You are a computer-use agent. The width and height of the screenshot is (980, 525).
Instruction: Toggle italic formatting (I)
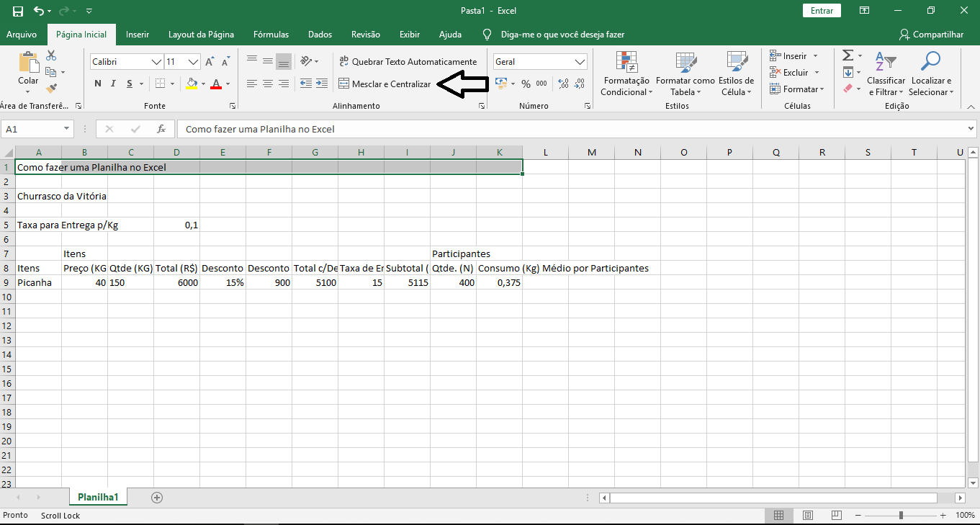click(114, 84)
